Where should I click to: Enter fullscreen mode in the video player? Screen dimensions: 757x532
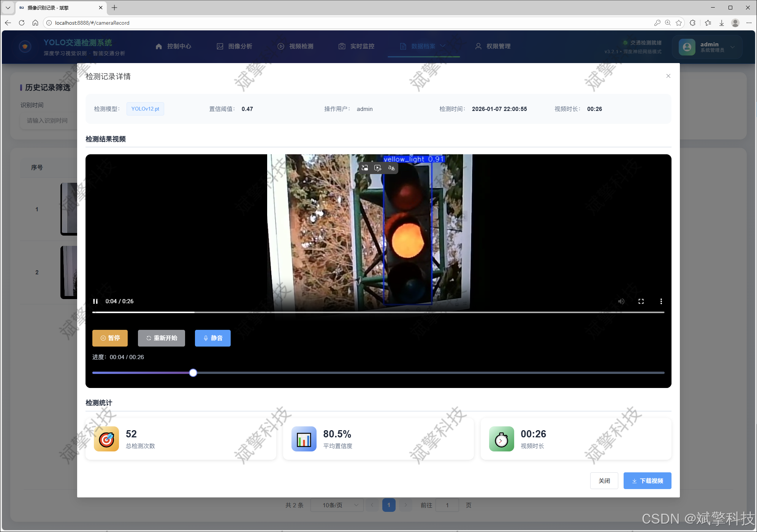[641, 301]
